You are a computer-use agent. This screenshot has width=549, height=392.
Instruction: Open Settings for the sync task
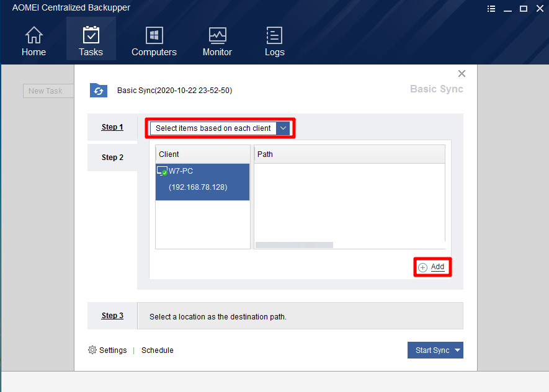tap(113, 350)
